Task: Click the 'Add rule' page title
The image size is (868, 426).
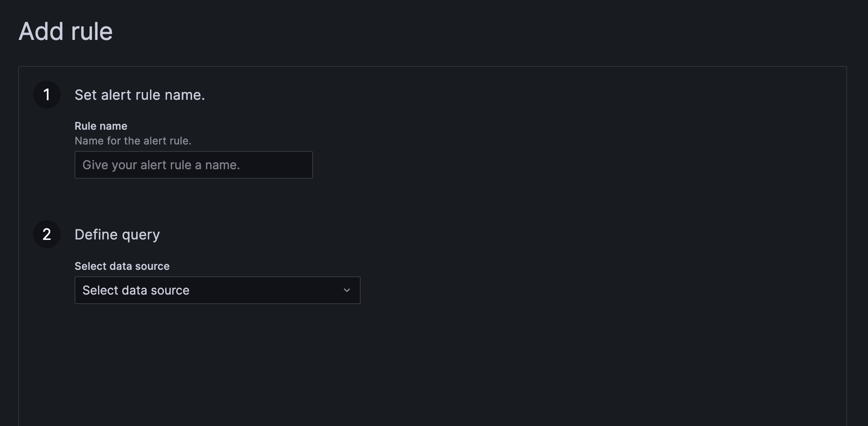Action: (65, 31)
